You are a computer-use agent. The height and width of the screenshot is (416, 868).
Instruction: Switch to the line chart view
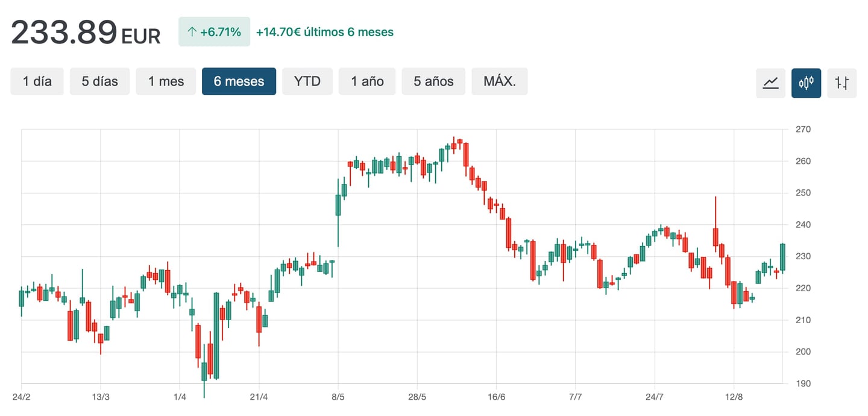click(x=770, y=83)
